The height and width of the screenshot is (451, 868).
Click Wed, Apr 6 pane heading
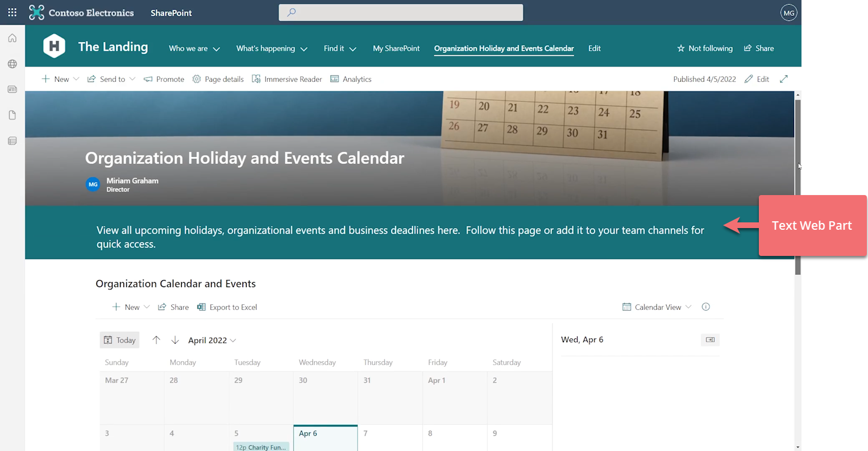pyautogui.click(x=582, y=340)
